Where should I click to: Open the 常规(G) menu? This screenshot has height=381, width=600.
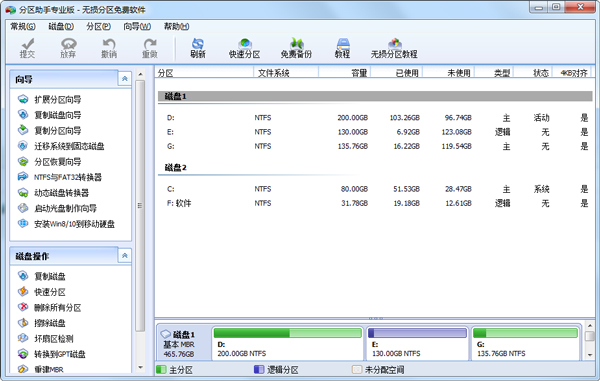point(23,26)
